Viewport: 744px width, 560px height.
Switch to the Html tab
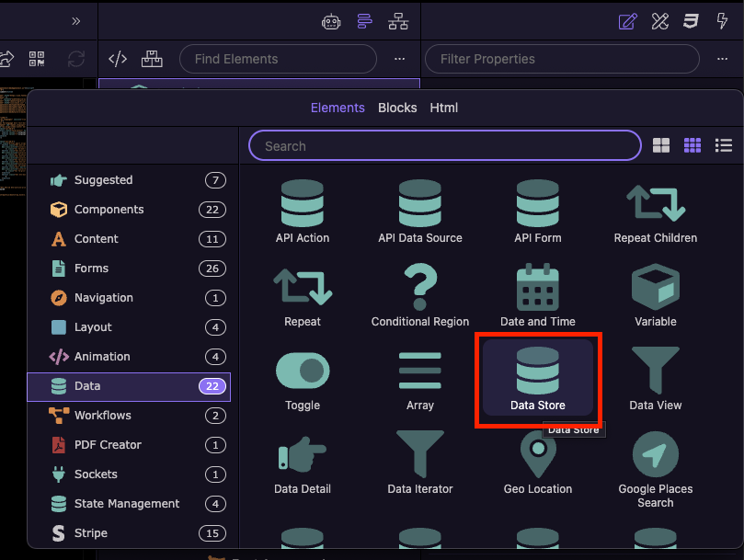443,108
